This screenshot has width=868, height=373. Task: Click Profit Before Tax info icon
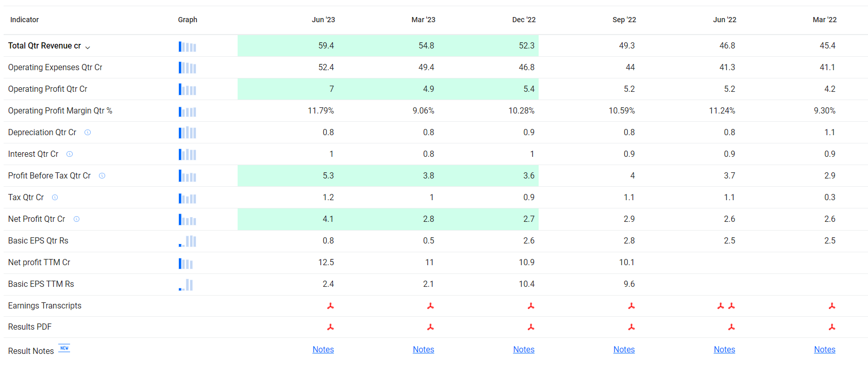click(102, 176)
